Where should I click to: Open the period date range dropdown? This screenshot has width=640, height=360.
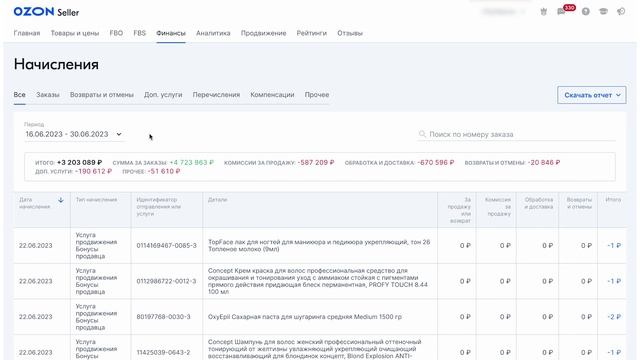pyautogui.click(x=74, y=134)
